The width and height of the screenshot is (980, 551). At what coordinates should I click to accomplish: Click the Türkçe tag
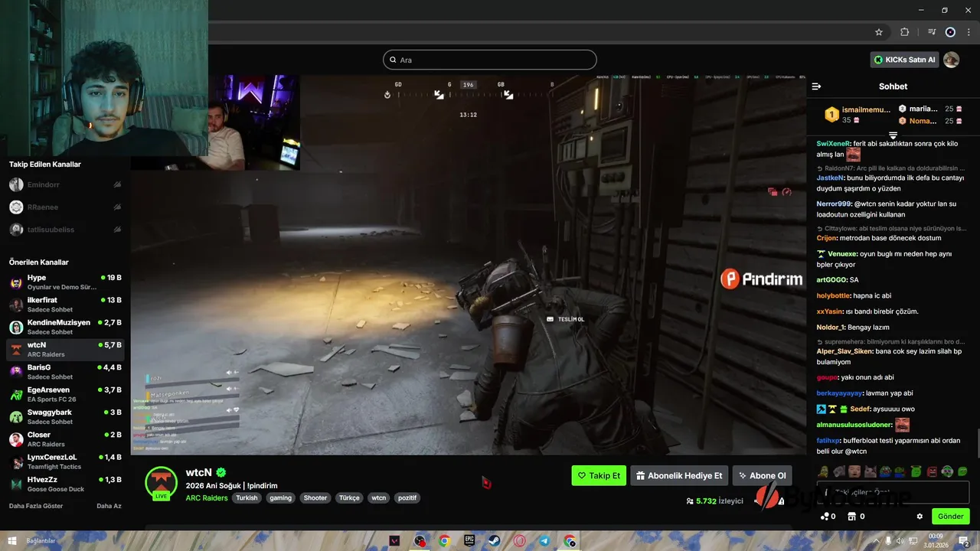coord(349,497)
